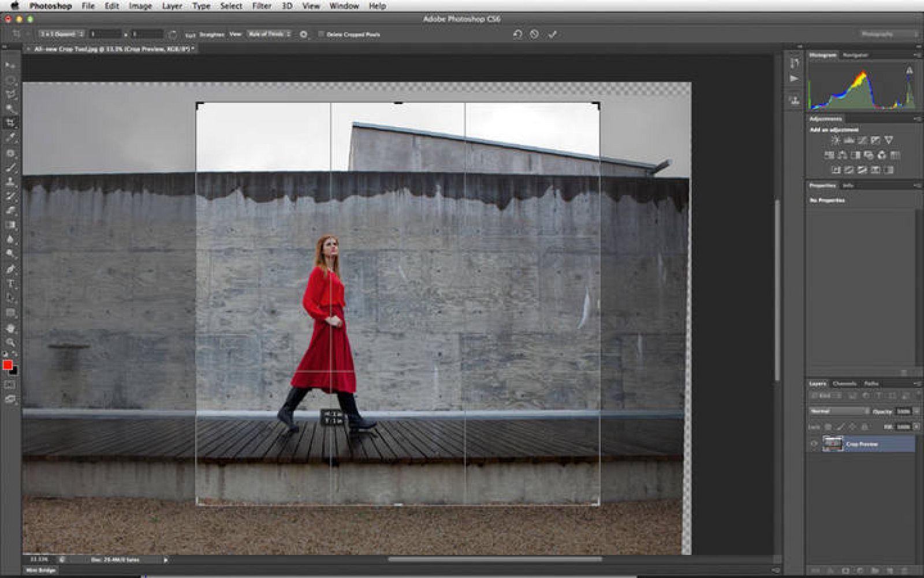Open the layer blend mode dropdown
This screenshot has height=578, width=924.
(x=837, y=411)
